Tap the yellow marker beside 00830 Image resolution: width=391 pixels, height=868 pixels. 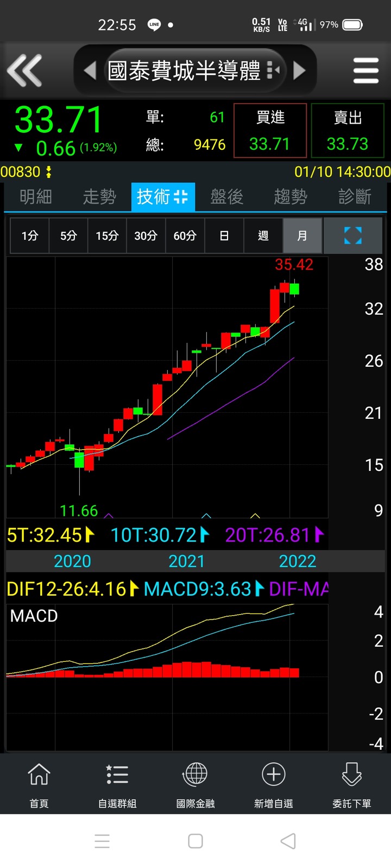(x=48, y=172)
